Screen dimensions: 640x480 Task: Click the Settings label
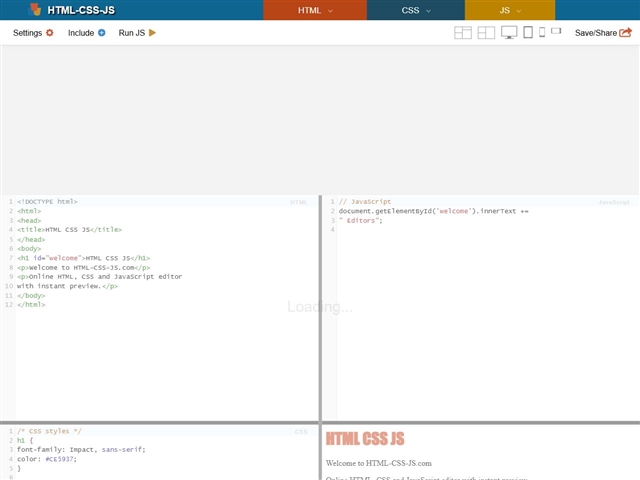tap(27, 33)
